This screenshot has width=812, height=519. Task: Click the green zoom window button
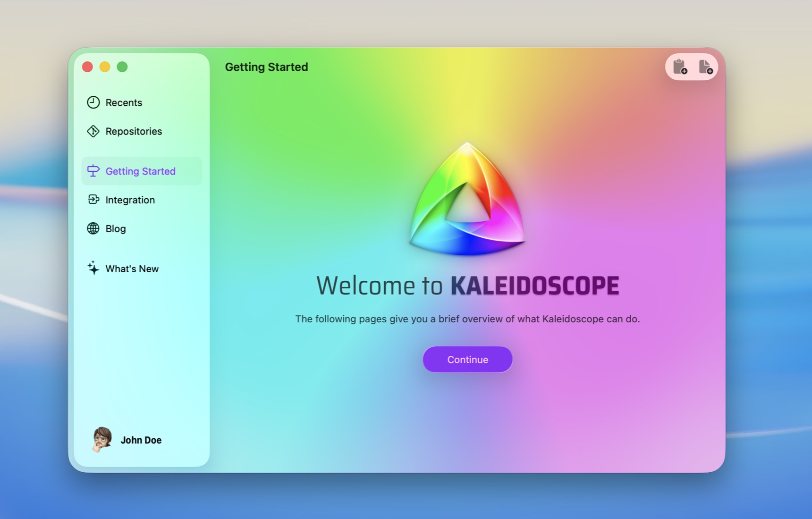tap(122, 67)
